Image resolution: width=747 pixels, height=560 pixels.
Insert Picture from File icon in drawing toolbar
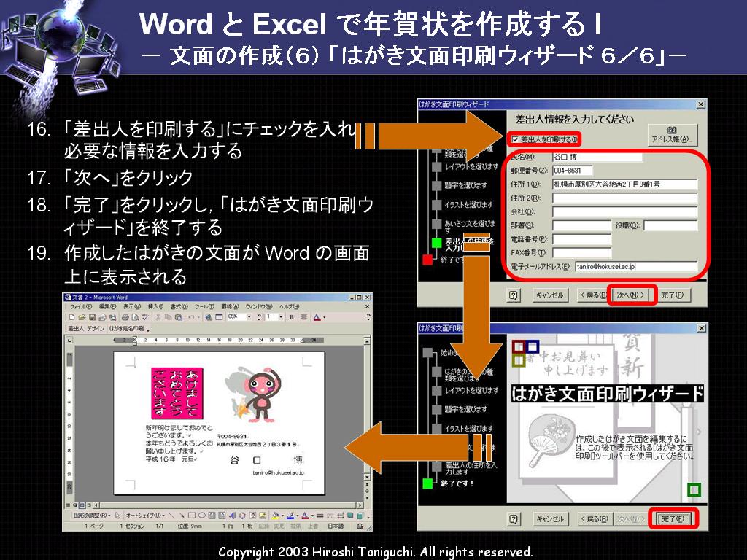(263, 516)
